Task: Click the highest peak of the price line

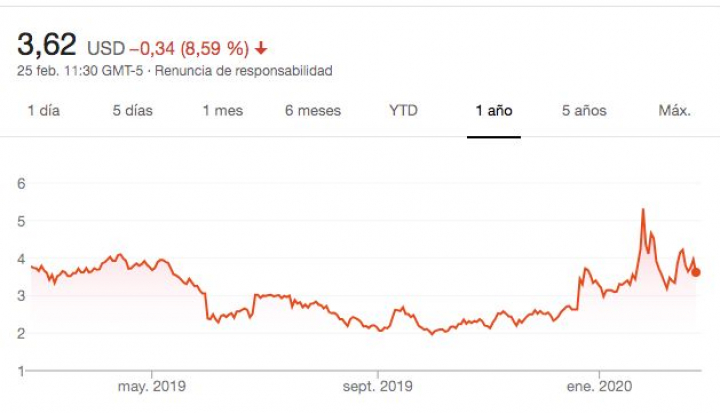Action: point(642,210)
